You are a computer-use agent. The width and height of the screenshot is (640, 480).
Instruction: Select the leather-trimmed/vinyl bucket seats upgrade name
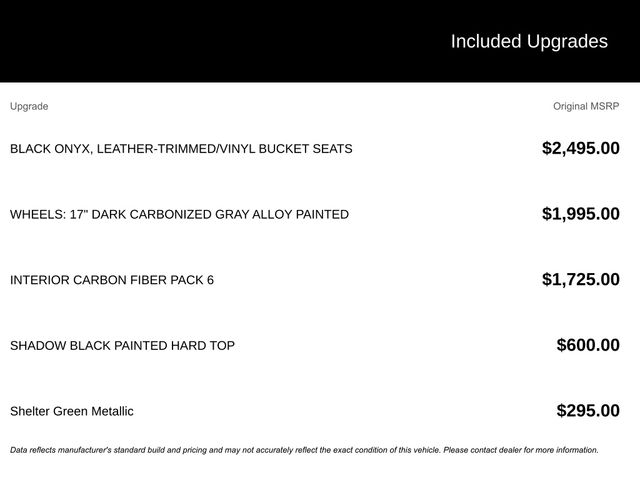coord(181,149)
